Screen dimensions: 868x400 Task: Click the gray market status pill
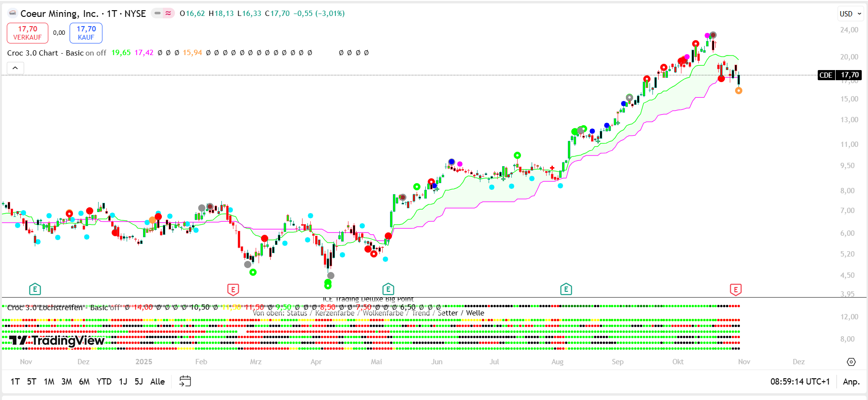[158, 14]
